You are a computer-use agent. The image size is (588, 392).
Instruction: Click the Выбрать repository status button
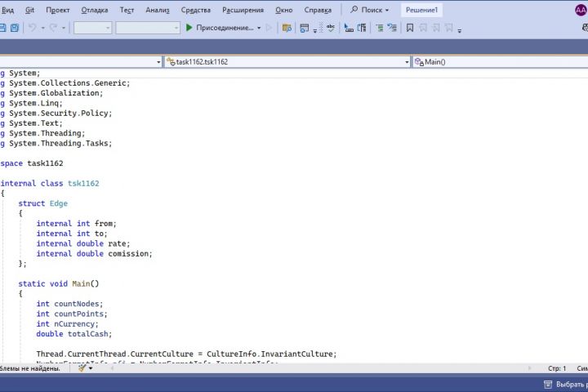pos(565,385)
